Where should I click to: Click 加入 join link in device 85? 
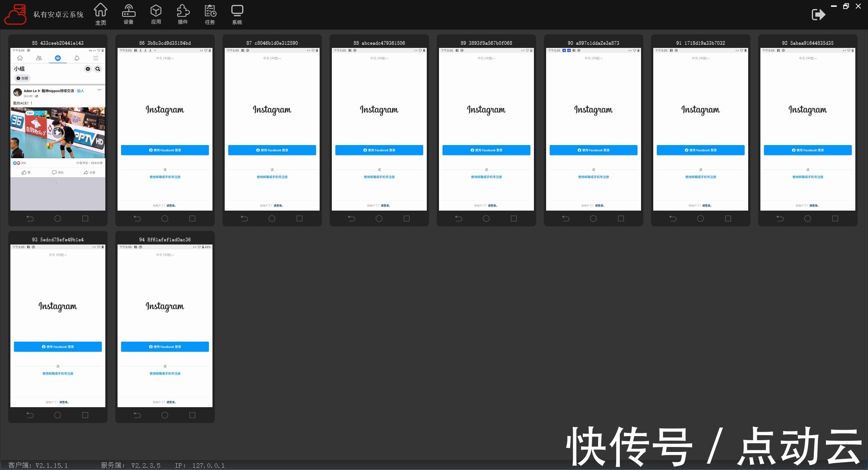80,91
